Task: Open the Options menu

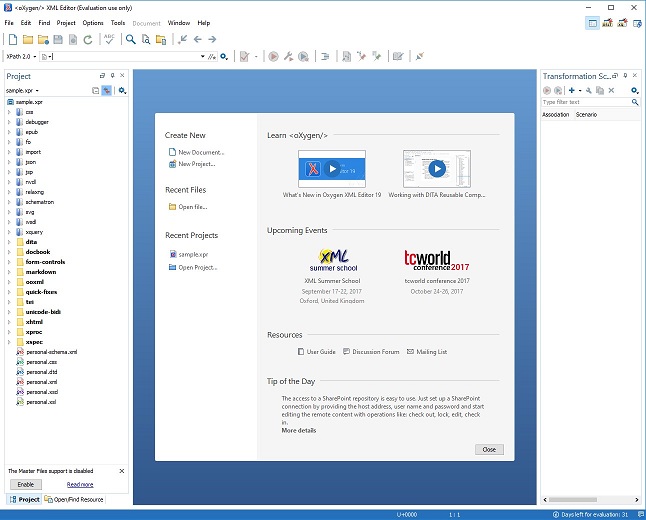Action: tap(93, 23)
